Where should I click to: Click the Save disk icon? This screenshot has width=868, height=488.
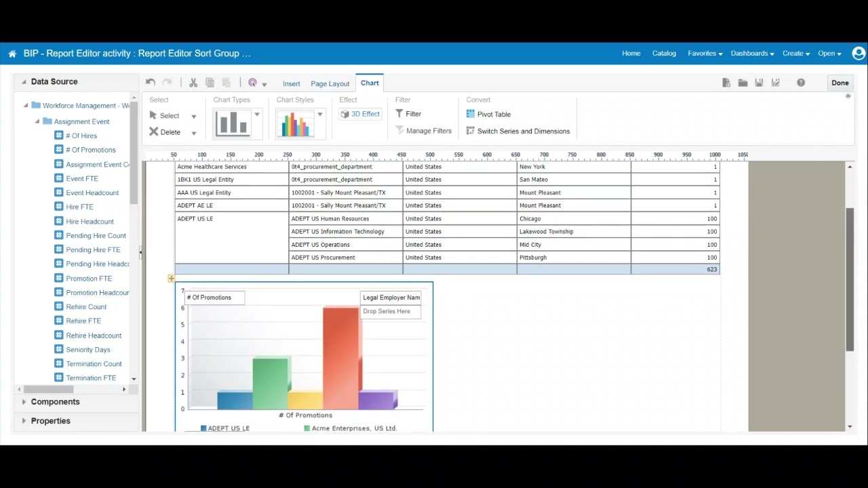point(759,83)
